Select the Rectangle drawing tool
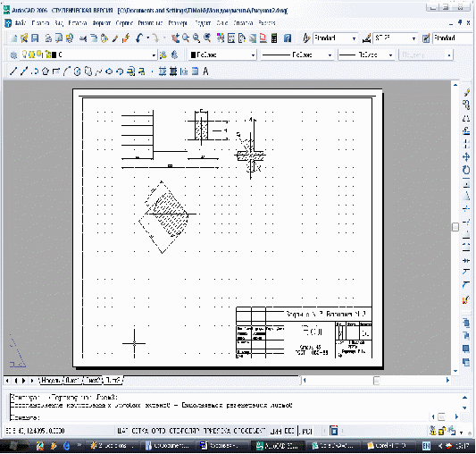The image size is (476, 454). coord(56,71)
